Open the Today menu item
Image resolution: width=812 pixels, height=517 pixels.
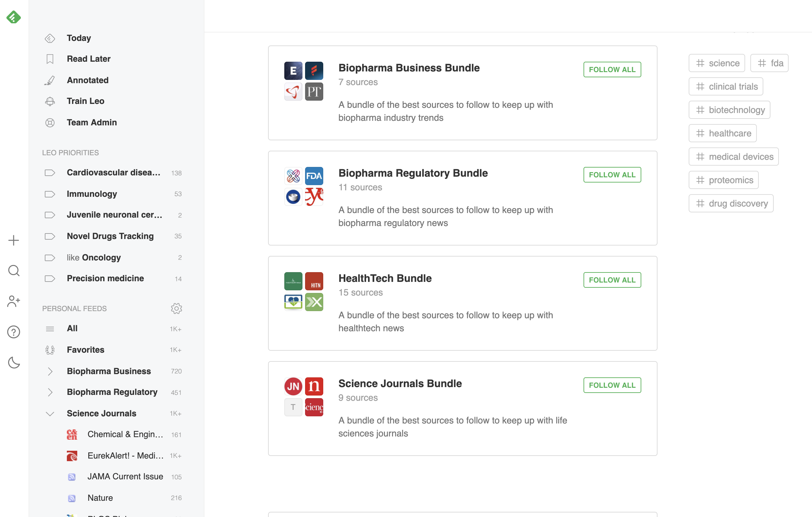coord(79,38)
